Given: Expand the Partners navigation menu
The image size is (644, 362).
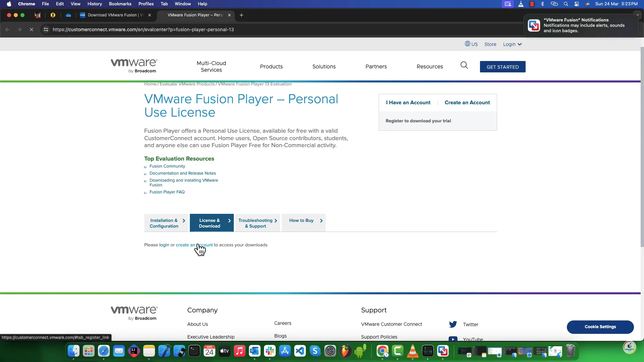Looking at the screenshot, I should point(376,66).
